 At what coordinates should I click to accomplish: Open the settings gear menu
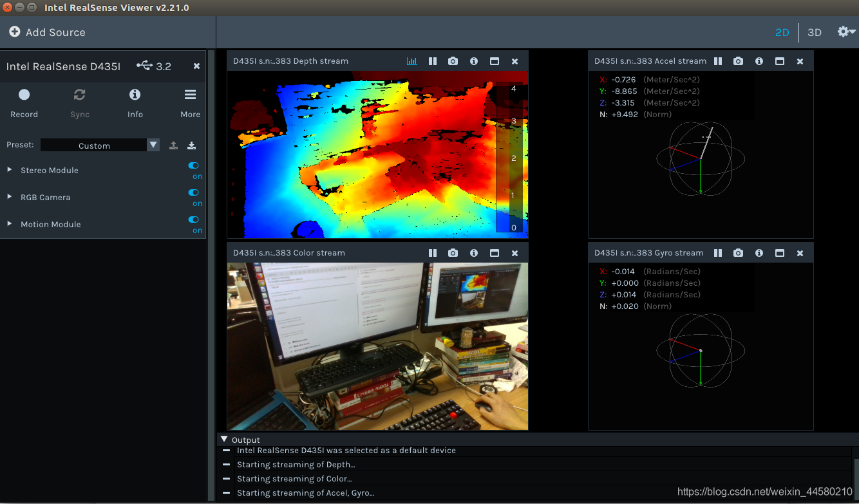845,32
